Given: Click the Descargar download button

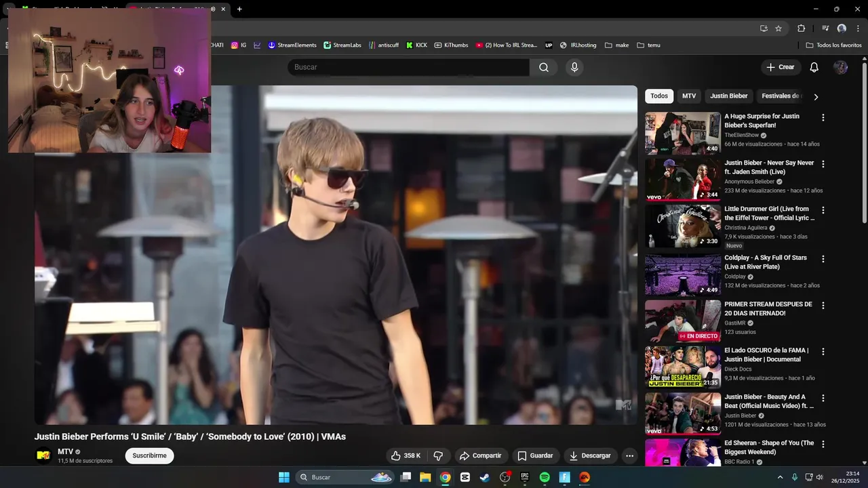Looking at the screenshot, I should point(590,455).
